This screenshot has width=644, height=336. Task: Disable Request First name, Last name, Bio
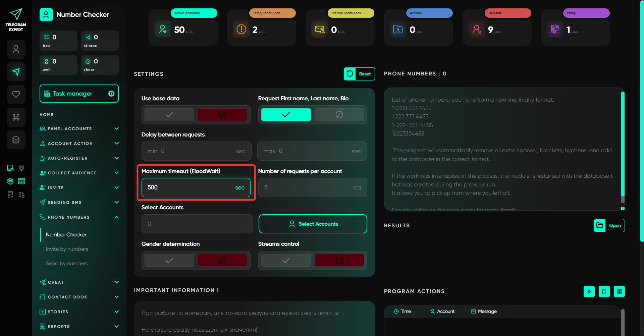pyautogui.click(x=339, y=115)
